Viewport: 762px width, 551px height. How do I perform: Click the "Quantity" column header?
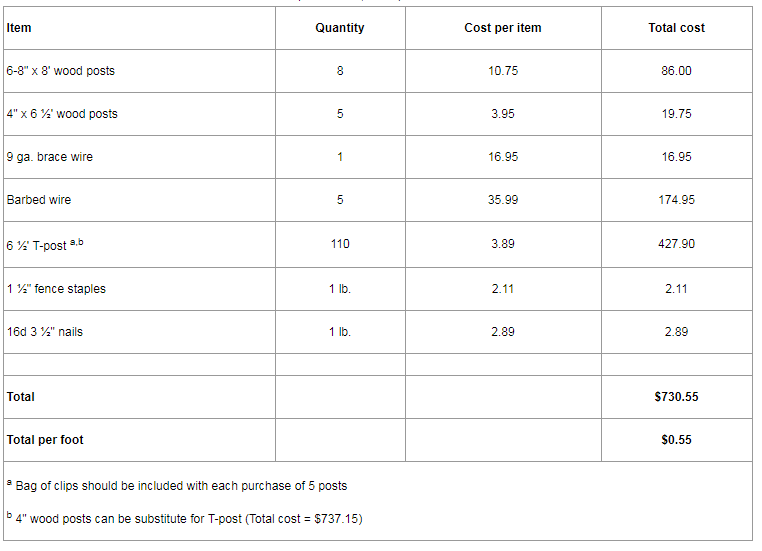(x=340, y=28)
